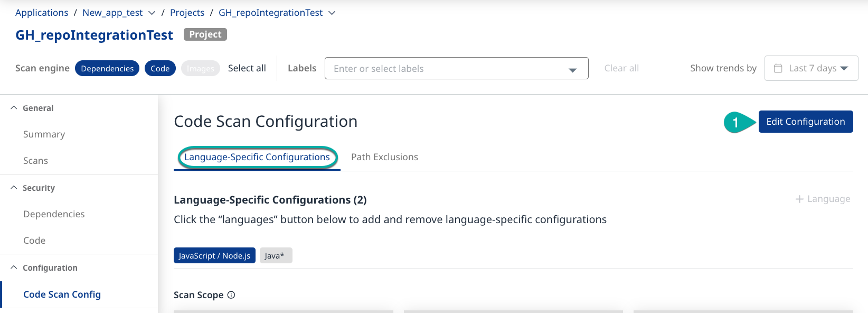
Task: Click the Scan Scope info icon
Action: pyautogui.click(x=231, y=294)
